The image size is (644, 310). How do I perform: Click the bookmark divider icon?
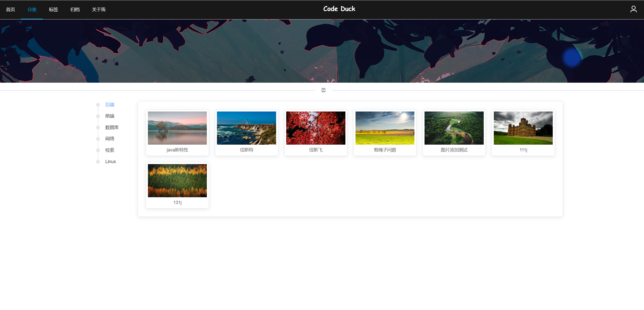point(323,90)
